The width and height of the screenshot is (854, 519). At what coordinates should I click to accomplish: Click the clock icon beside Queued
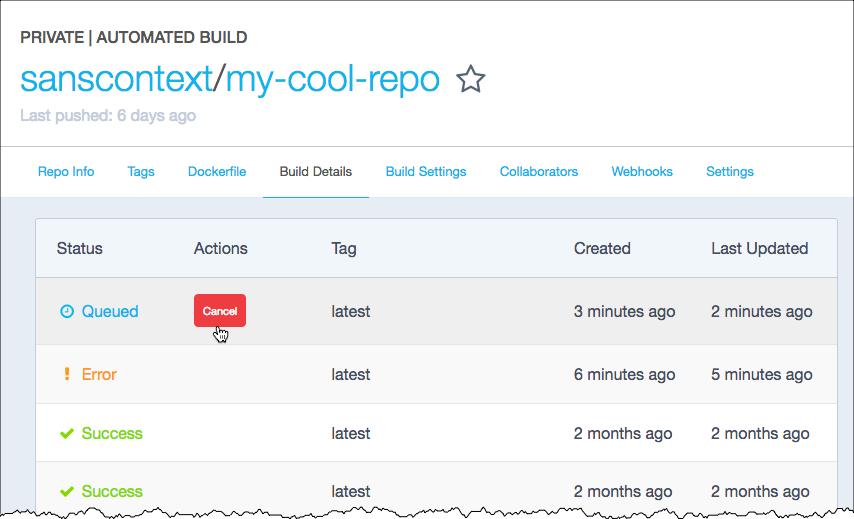67,312
